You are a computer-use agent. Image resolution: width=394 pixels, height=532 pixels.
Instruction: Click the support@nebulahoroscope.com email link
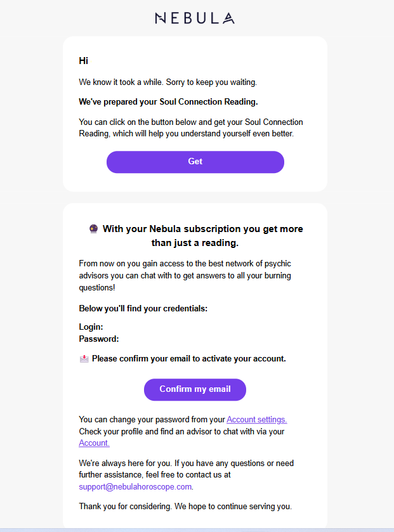click(x=135, y=486)
